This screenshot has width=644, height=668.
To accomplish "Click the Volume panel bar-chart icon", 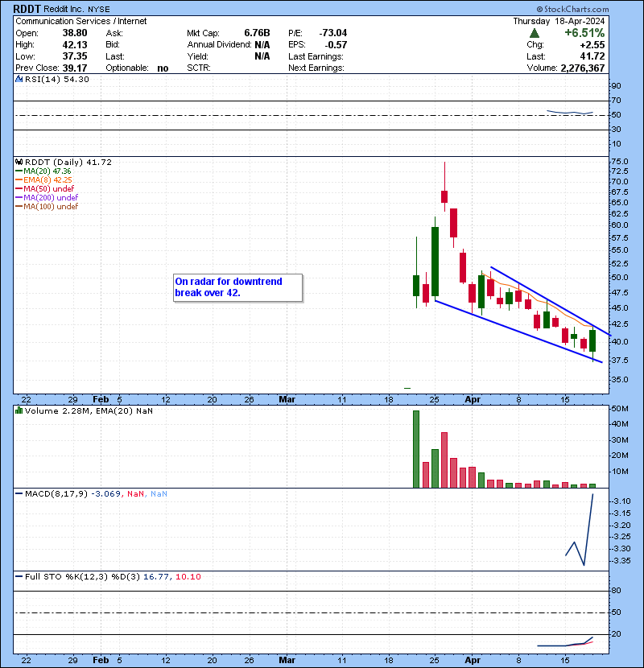I will (19, 410).
